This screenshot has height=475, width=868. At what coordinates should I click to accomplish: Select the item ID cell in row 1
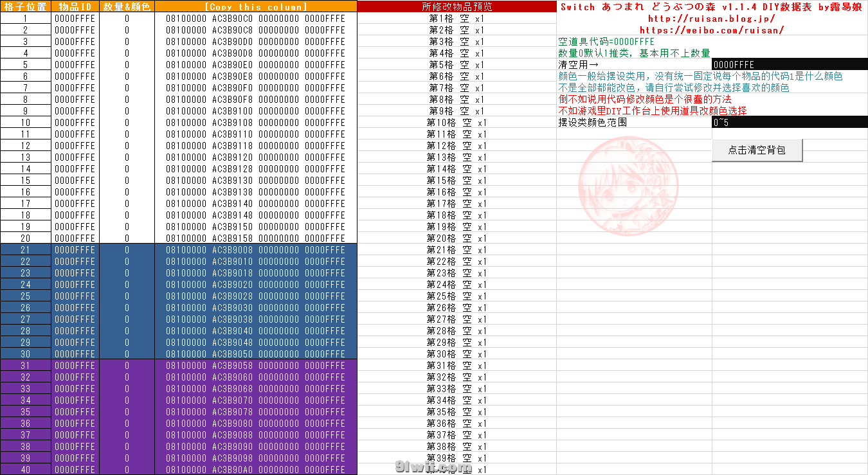click(75, 19)
